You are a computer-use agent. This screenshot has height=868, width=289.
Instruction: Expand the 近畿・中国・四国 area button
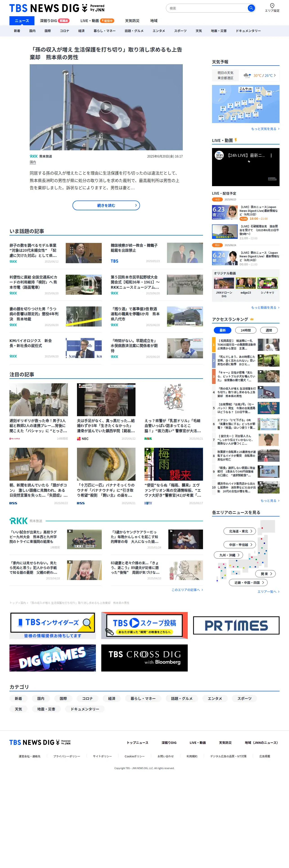pos(248,582)
